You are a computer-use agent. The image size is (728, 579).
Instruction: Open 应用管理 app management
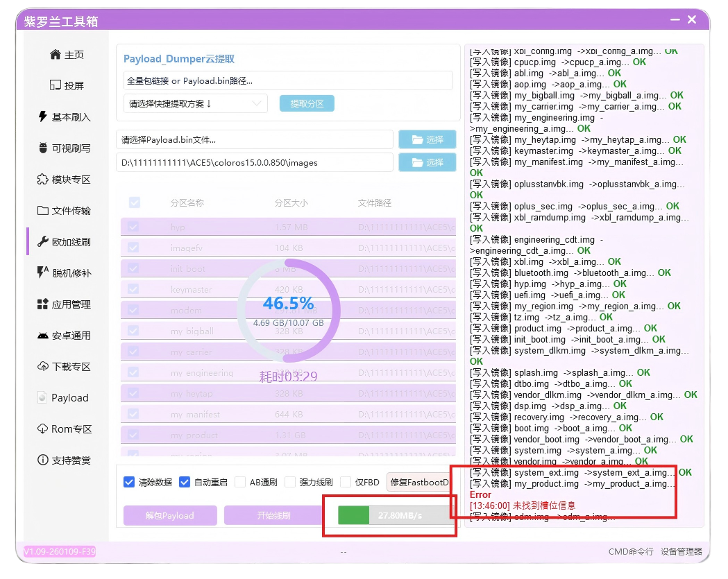click(65, 304)
